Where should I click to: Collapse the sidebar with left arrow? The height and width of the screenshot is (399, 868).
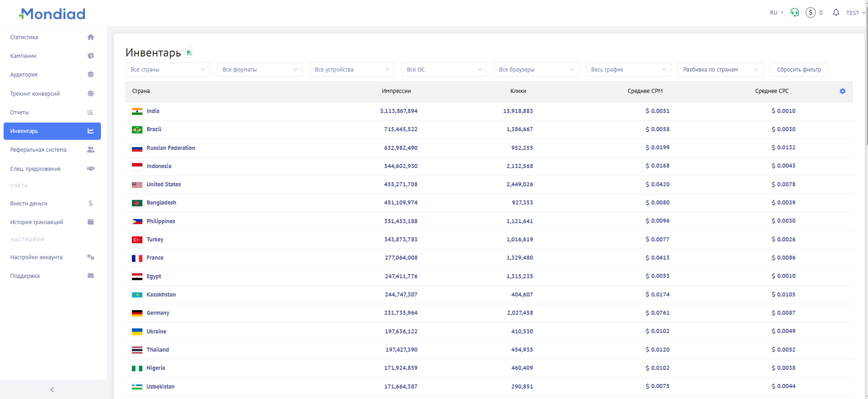pyautogui.click(x=52, y=389)
